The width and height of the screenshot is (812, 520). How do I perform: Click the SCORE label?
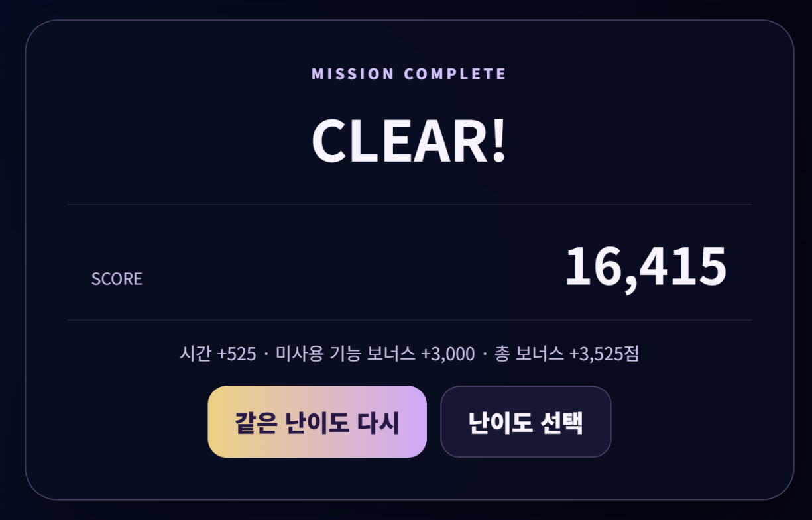117,279
